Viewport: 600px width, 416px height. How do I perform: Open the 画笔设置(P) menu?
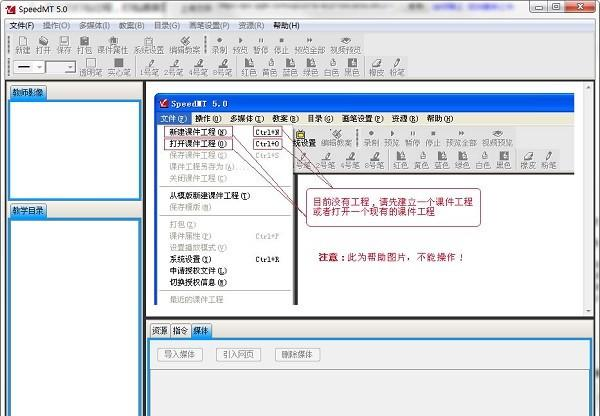[209, 25]
